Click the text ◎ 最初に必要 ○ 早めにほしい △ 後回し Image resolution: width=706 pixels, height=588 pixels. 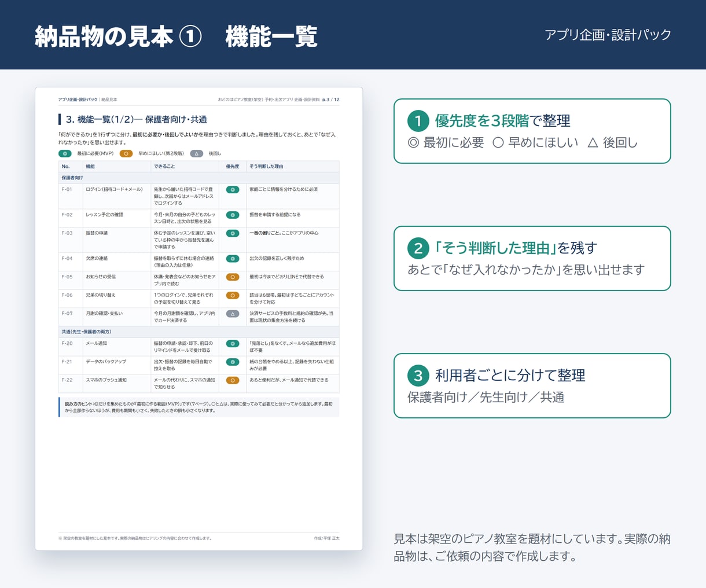click(x=523, y=143)
